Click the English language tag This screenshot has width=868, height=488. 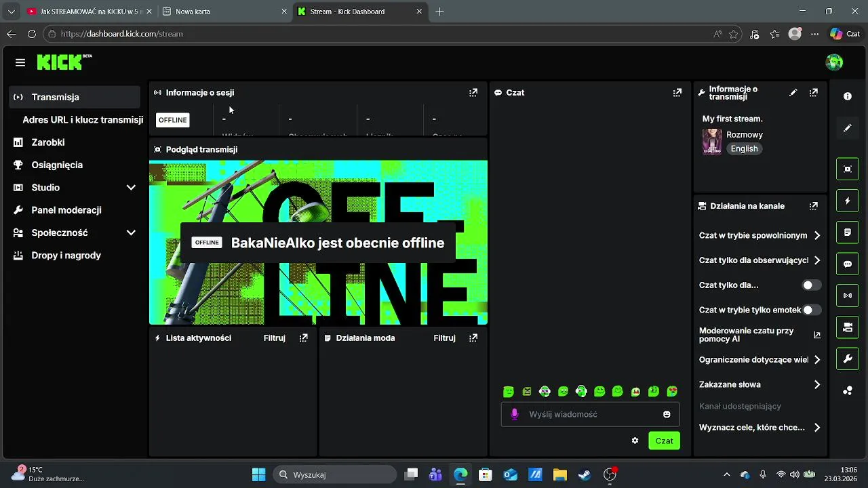[x=744, y=149]
